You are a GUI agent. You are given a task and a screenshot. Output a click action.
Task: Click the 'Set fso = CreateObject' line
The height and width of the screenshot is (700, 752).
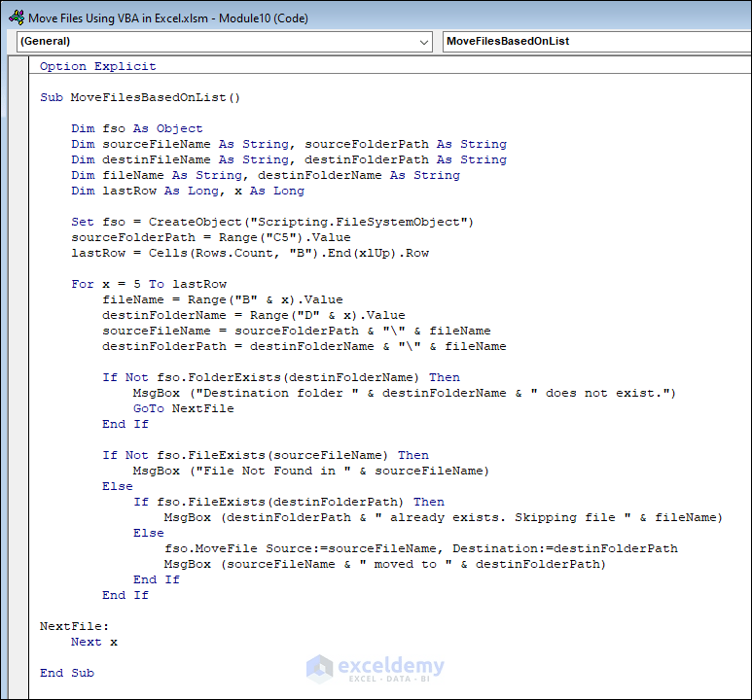coord(272,222)
